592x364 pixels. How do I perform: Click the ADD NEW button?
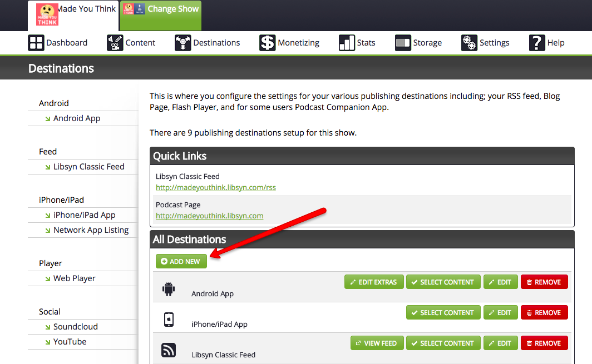click(181, 261)
